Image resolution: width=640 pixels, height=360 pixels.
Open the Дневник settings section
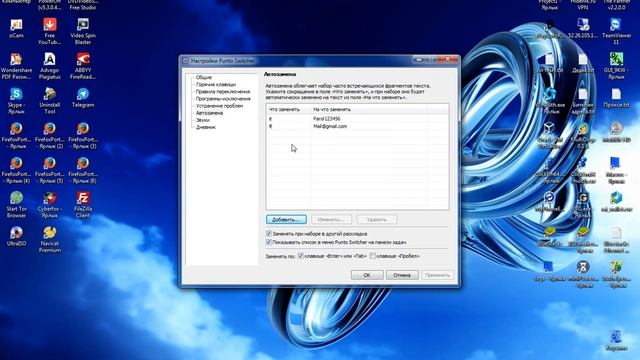pos(206,127)
